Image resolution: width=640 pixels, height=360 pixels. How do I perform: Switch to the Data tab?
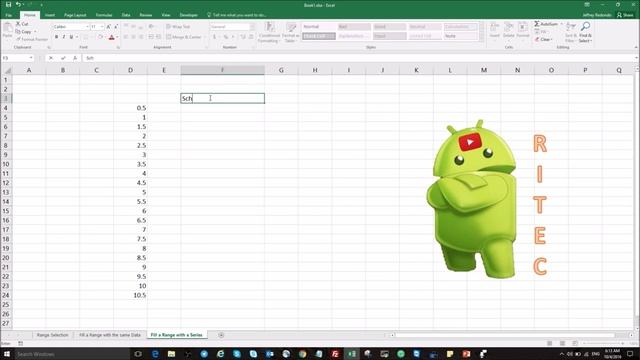(126, 15)
